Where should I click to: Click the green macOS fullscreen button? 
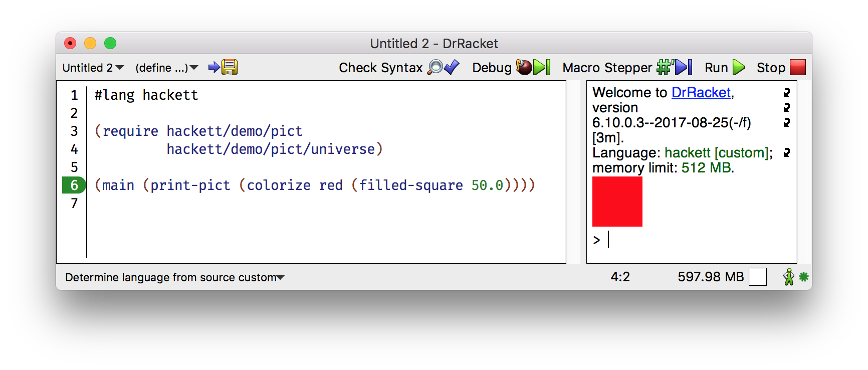pyautogui.click(x=110, y=44)
